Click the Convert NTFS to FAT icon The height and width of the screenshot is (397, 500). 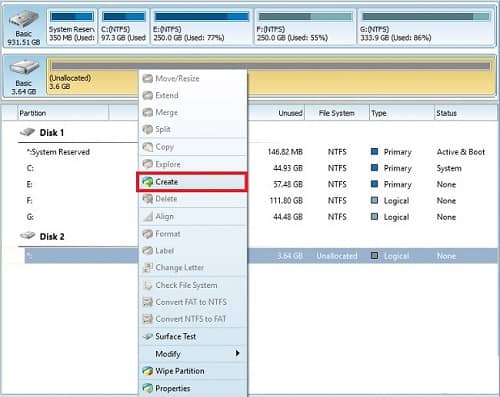(x=147, y=319)
